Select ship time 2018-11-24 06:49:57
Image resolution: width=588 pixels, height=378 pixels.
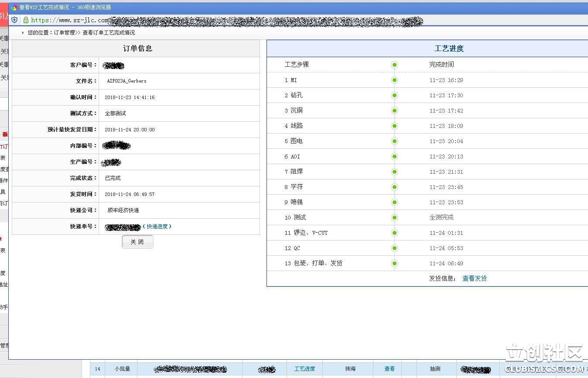pos(130,194)
